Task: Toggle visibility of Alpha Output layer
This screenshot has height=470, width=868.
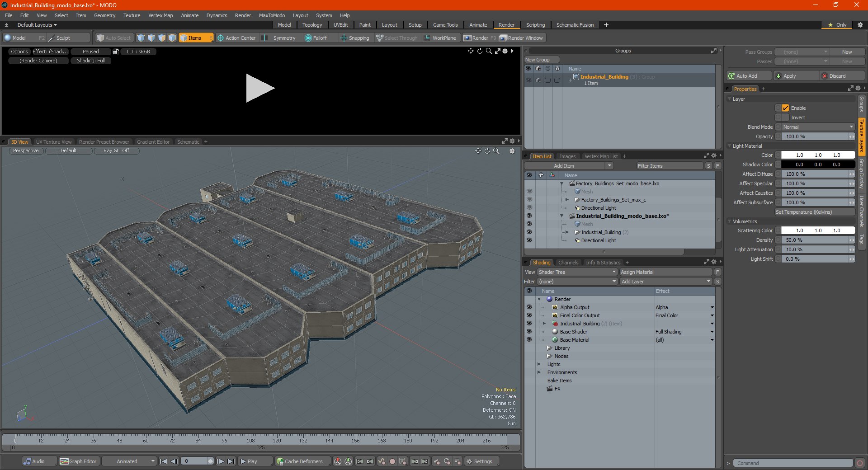Action: [x=529, y=307]
